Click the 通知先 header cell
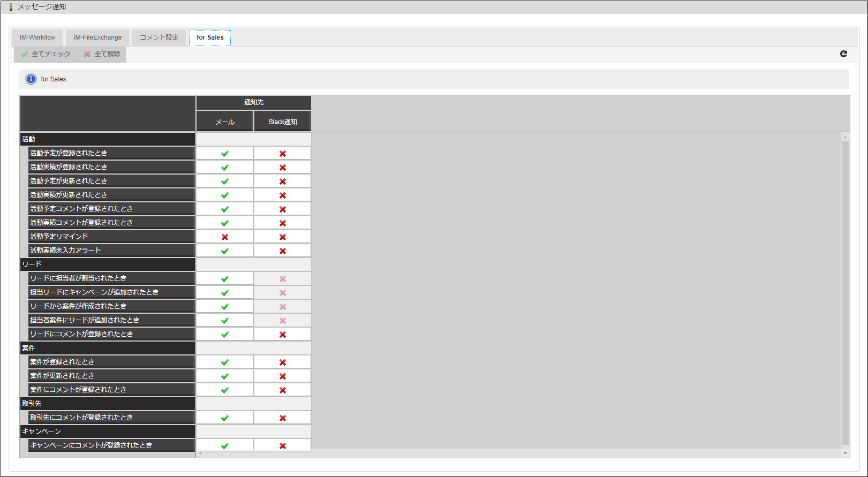 (x=254, y=102)
